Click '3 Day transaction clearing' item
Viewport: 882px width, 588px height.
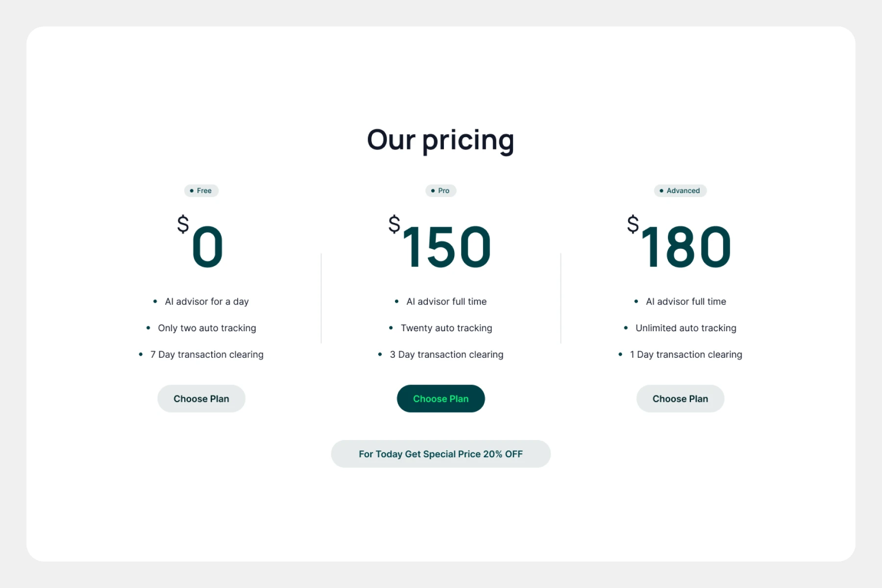446,354
